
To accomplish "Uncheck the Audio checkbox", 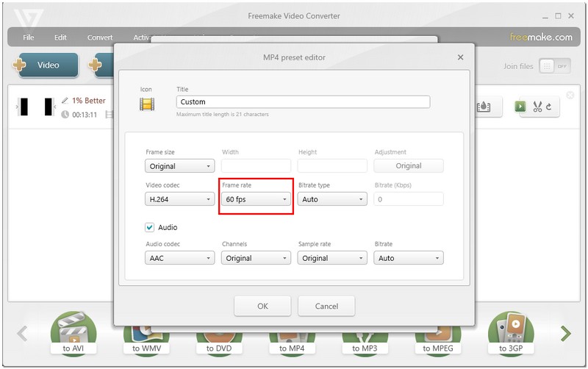I will (x=150, y=228).
